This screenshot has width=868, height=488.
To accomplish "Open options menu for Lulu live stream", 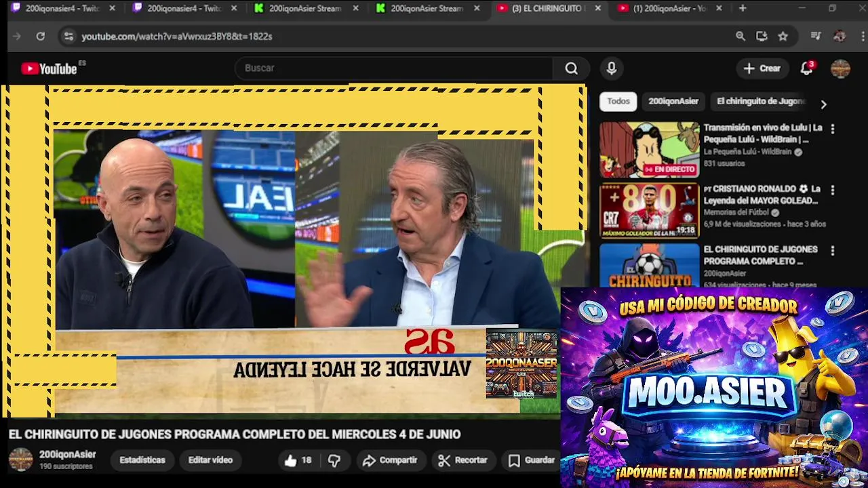I will 833,129.
